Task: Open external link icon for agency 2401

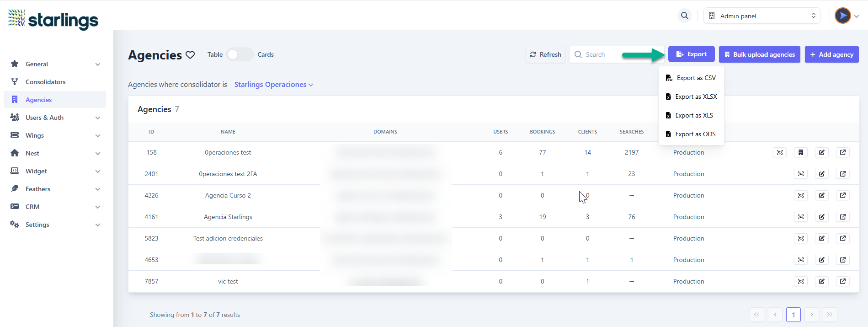Action: pyautogui.click(x=842, y=174)
